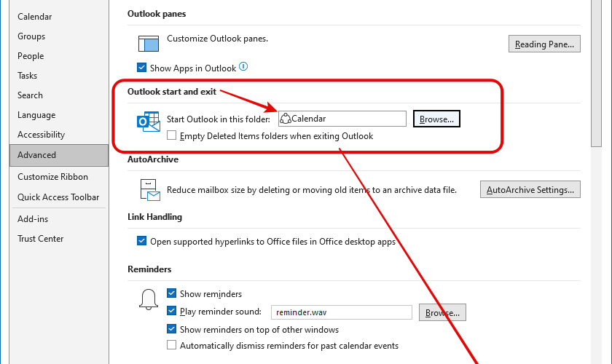This screenshot has width=612, height=364.
Task: Open the Calendar options category
Action: point(35,17)
